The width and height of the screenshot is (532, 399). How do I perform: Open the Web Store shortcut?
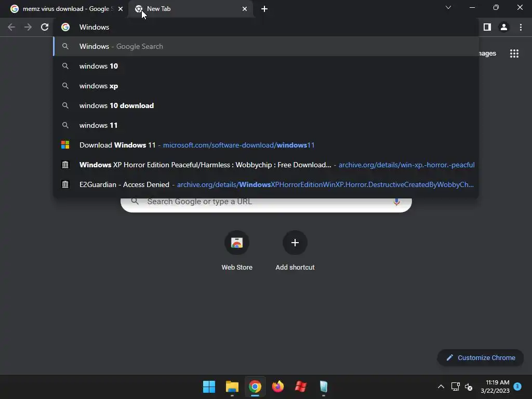click(237, 251)
